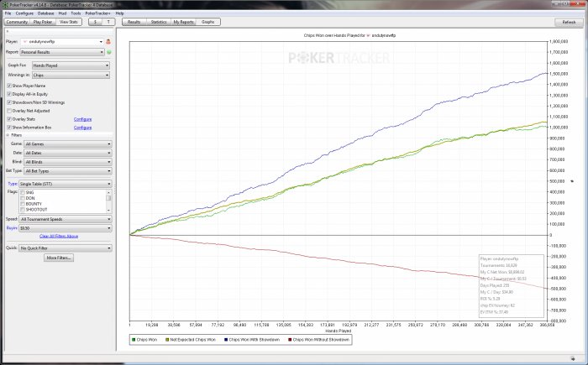This screenshot has width=588, height=365.
Task: Toggle Show Player Name checkbox
Action: pos(9,86)
